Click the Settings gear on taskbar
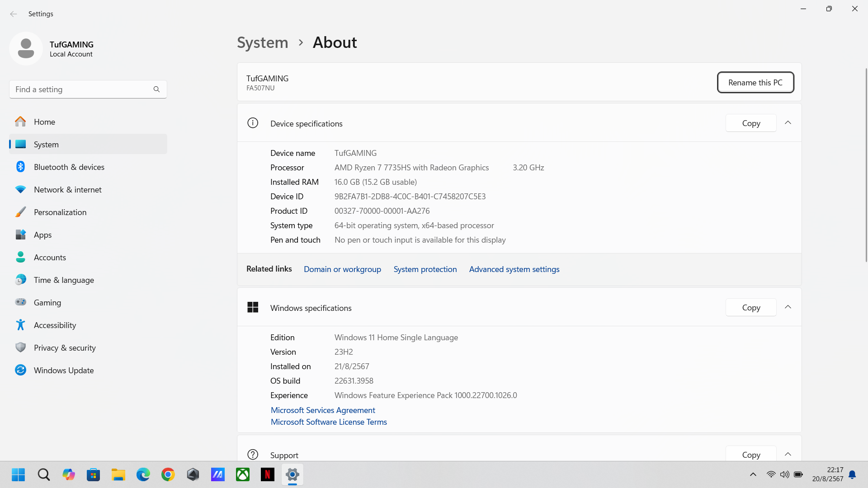This screenshot has height=488, width=868. pos(292,474)
